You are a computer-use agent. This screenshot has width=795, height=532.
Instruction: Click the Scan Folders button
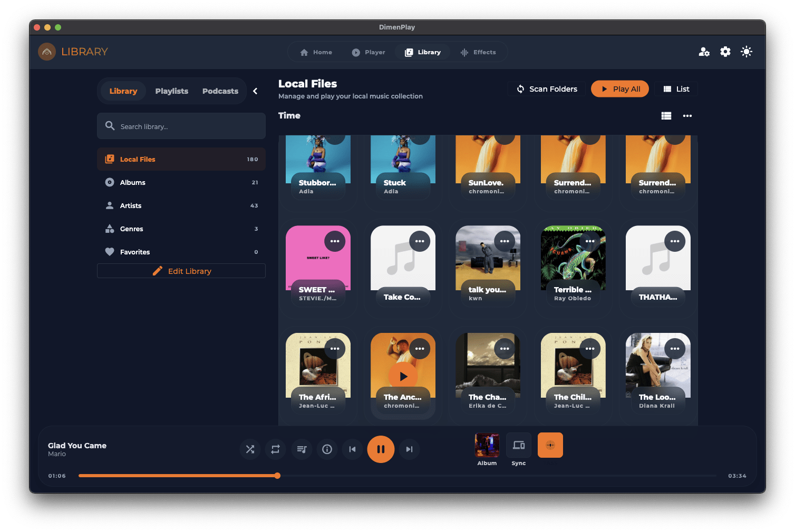[547, 89]
